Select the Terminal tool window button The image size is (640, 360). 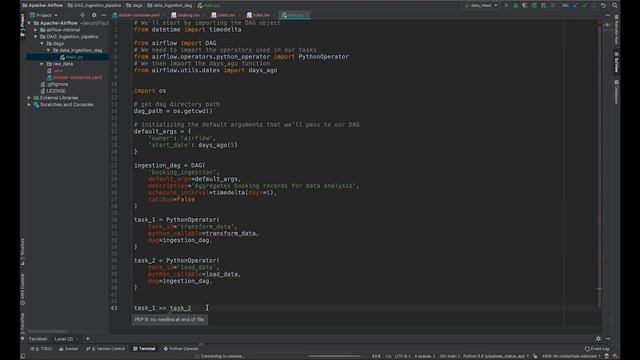[x=144, y=349]
